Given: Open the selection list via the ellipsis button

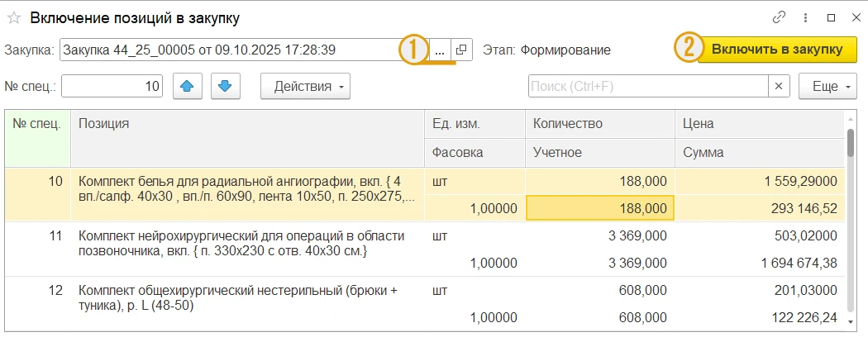Looking at the screenshot, I should coord(440,50).
